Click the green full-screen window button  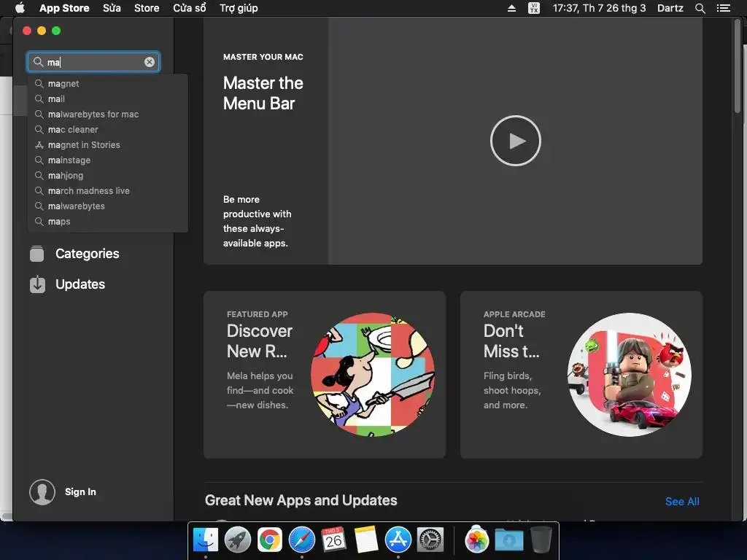56,31
